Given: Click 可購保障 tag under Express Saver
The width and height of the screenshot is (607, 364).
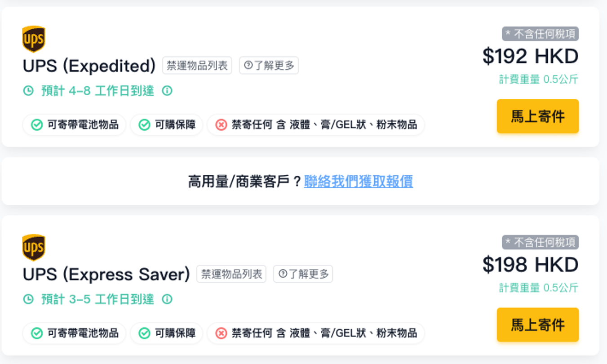Looking at the screenshot, I should coord(167,333).
